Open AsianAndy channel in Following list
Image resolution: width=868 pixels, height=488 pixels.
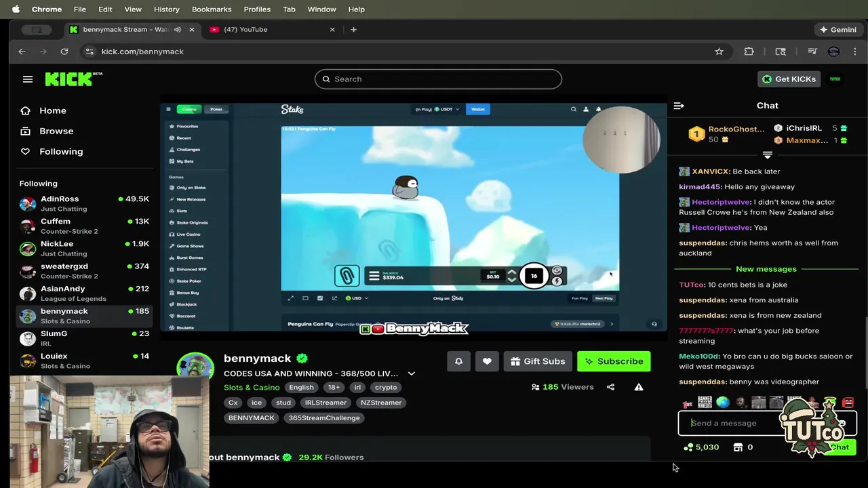(84, 293)
